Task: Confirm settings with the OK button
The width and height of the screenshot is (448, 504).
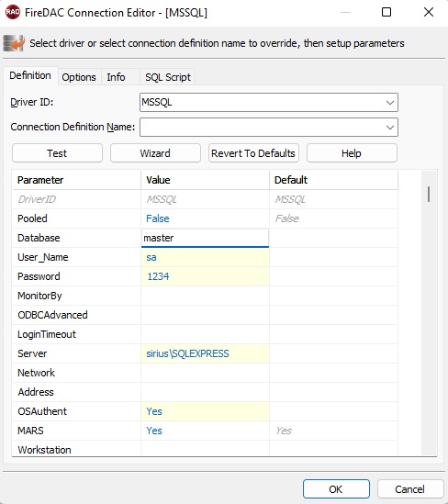Action: [x=336, y=489]
